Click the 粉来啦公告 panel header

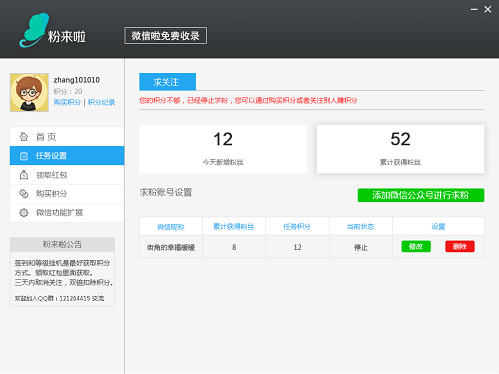pos(62,244)
